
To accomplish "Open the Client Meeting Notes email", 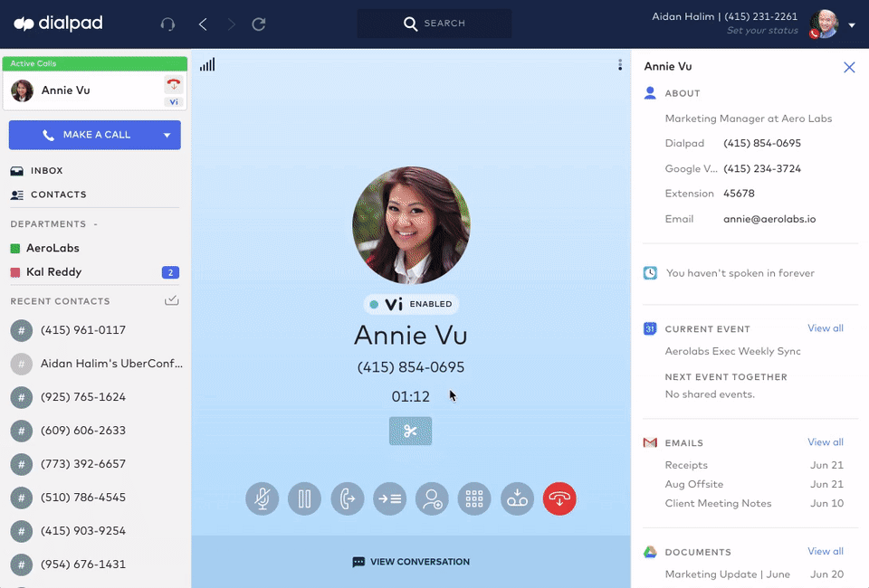I will tap(754, 503).
